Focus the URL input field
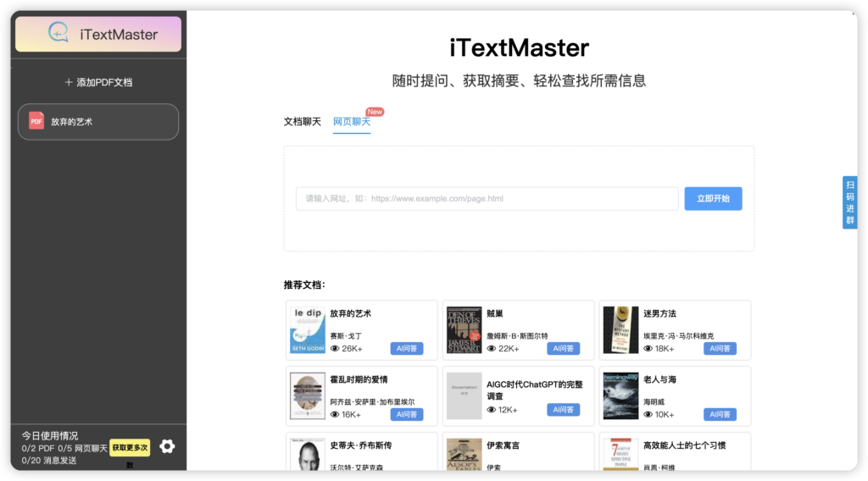This screenshot has height=481, width=868. click(x=487, y=198)
